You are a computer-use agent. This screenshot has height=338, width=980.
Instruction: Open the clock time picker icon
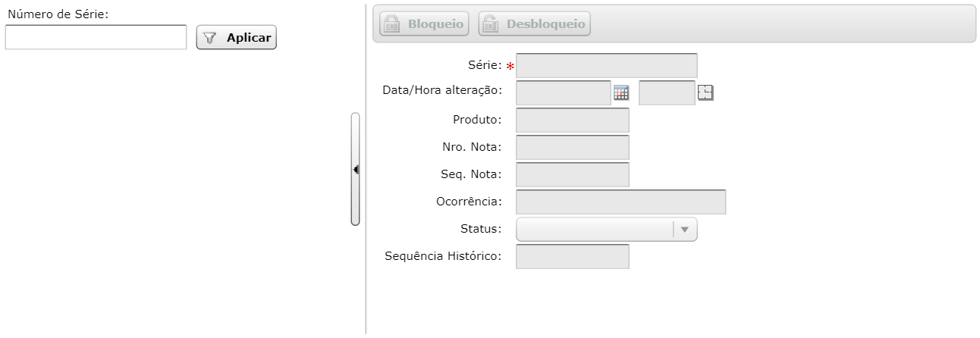pos(705,93)
